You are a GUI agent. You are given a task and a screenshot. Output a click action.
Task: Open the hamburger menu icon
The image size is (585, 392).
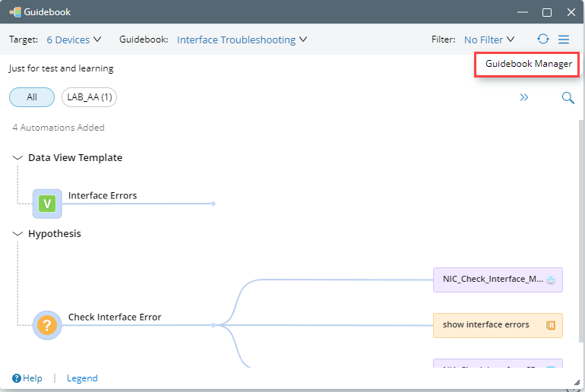point(564,40)
